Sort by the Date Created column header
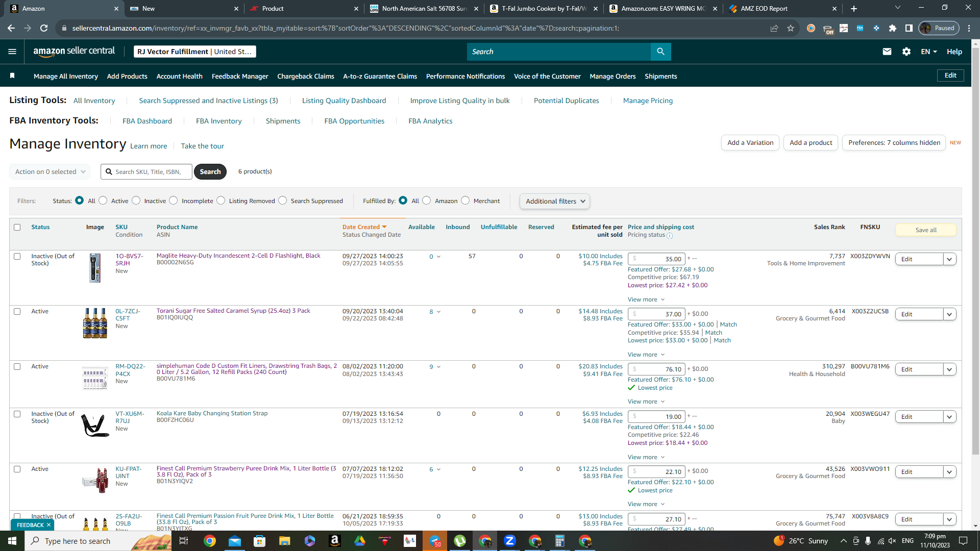This screenshot has width=980, height=551. point(364,227)
